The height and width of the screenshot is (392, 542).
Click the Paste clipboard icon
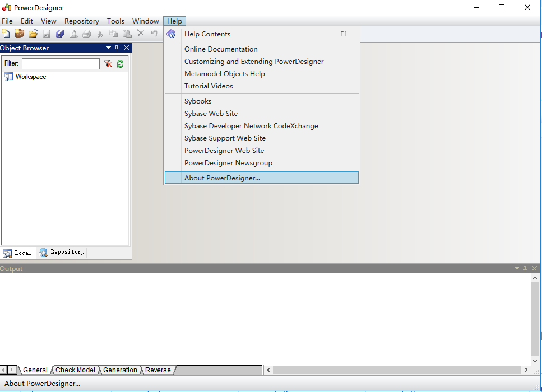[x=127, y=34]
